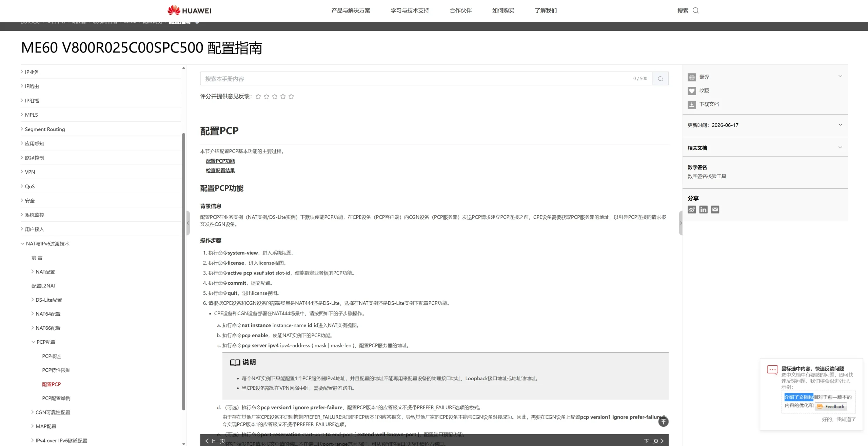Share via email icon
Screen dimensions: 868x446
(x=715, y=209)
